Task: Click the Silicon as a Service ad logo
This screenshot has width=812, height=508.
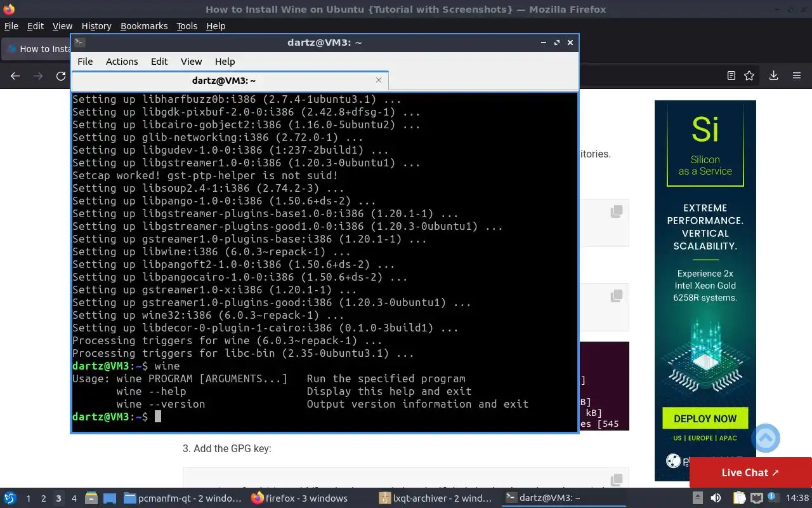Action: pyautogui.click(x=705, y=144)
